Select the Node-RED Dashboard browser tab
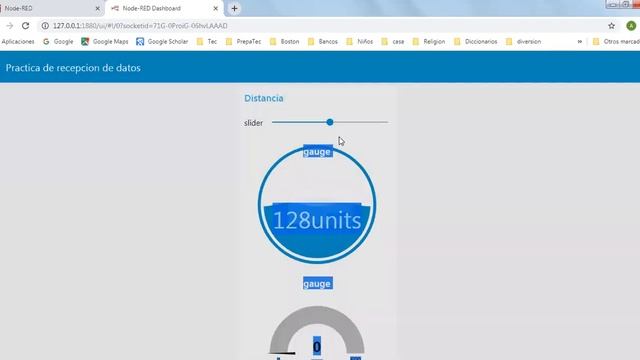The height and width of the screenshot is (360, 640). pyautogui.click(x=163, y=8)
